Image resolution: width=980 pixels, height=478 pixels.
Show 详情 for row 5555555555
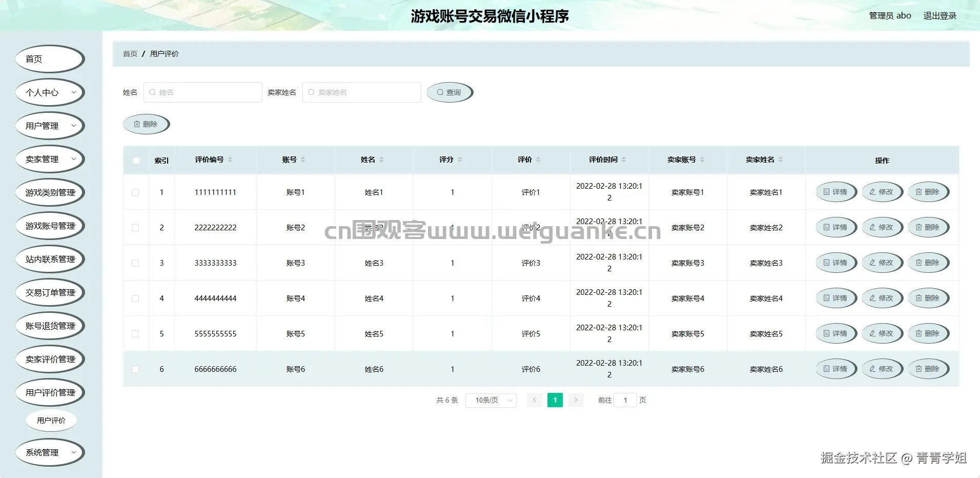(836, 333)
